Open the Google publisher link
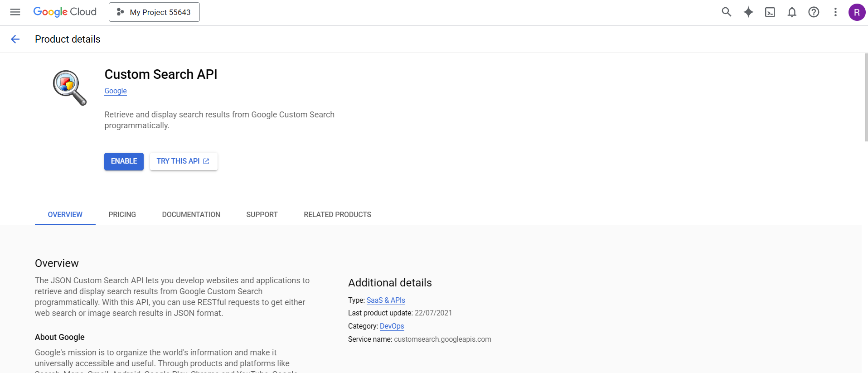 point(116,91)
